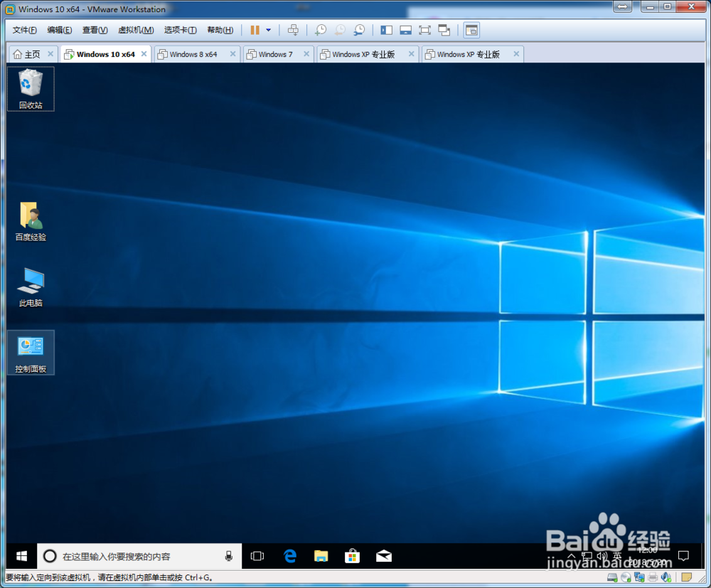Viewport: 711px width, 588px height.
Task: Open the Mail app from the taskbar
Action: (x=384, y=556)
